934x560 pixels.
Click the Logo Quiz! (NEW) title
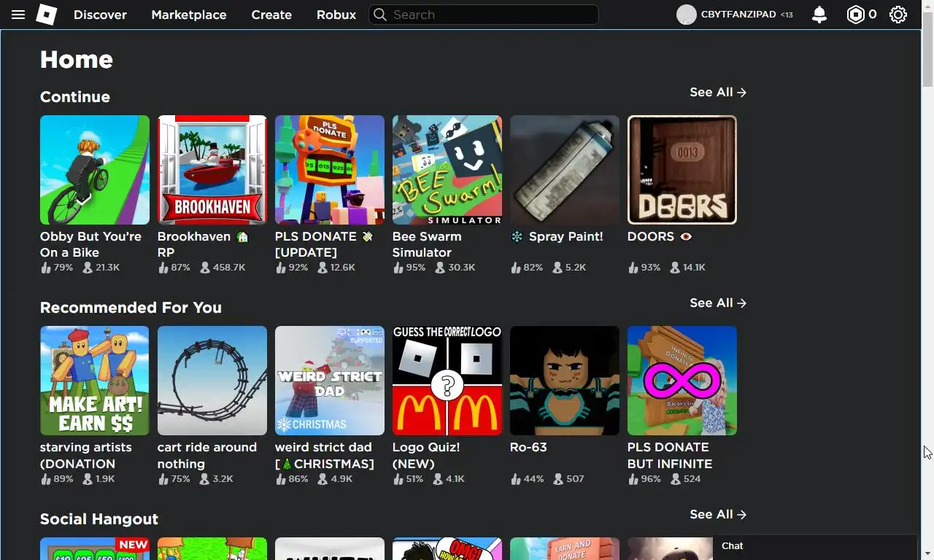point(426,455)
